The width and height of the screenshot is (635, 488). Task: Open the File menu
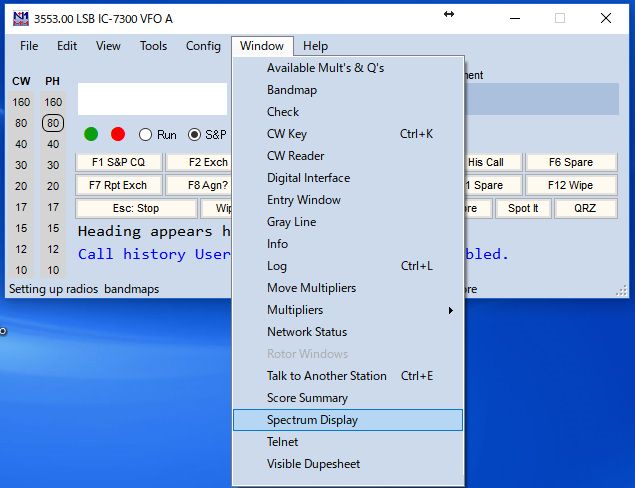tap(29, 46)
